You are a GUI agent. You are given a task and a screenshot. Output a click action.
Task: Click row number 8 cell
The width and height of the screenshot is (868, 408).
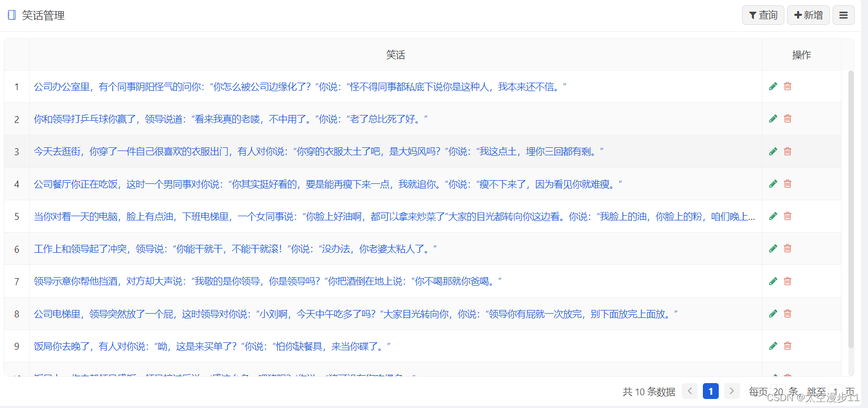[16, 314]
